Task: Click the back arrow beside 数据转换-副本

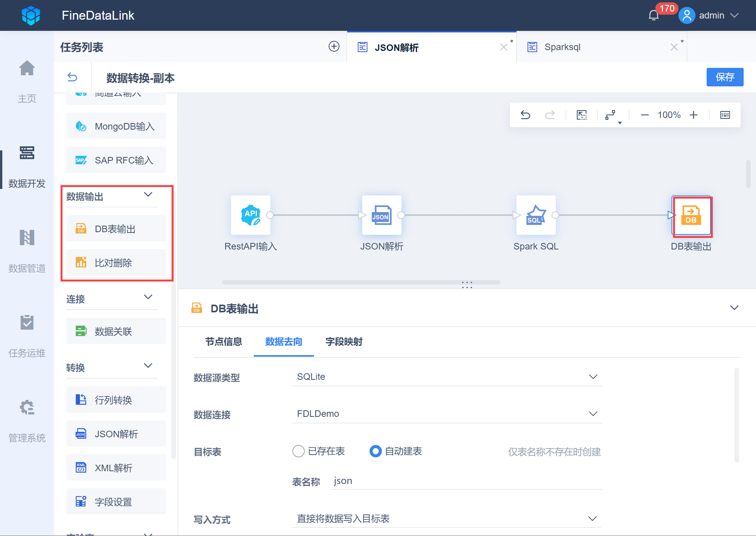Action: (72, 78)
